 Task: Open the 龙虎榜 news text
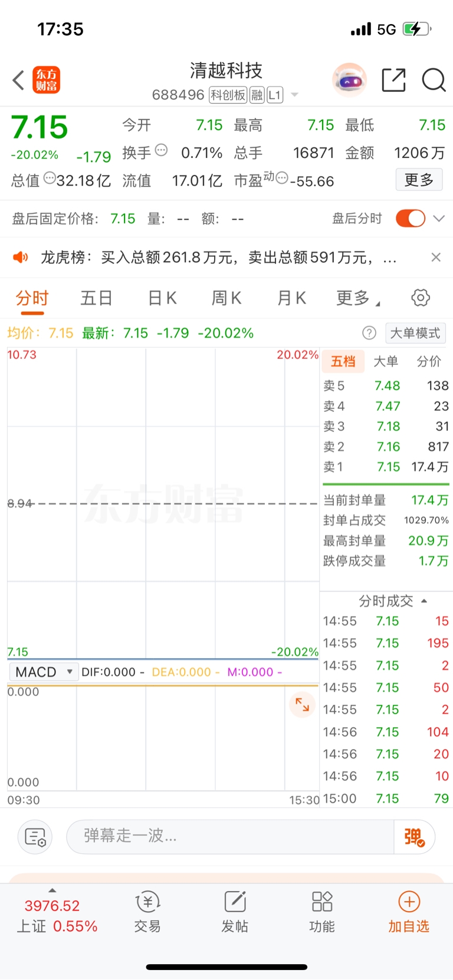point(218,258)
